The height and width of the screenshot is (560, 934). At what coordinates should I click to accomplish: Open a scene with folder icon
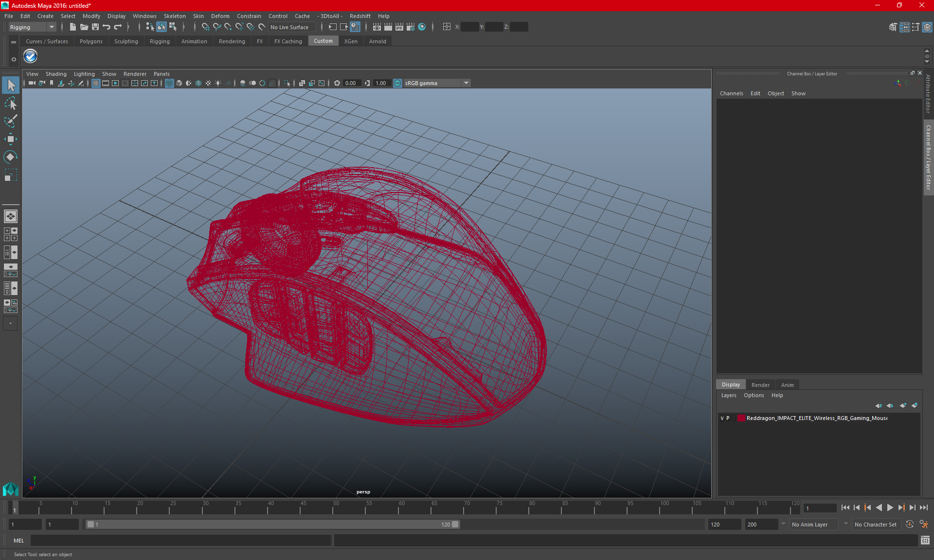[x=84, y=27]
